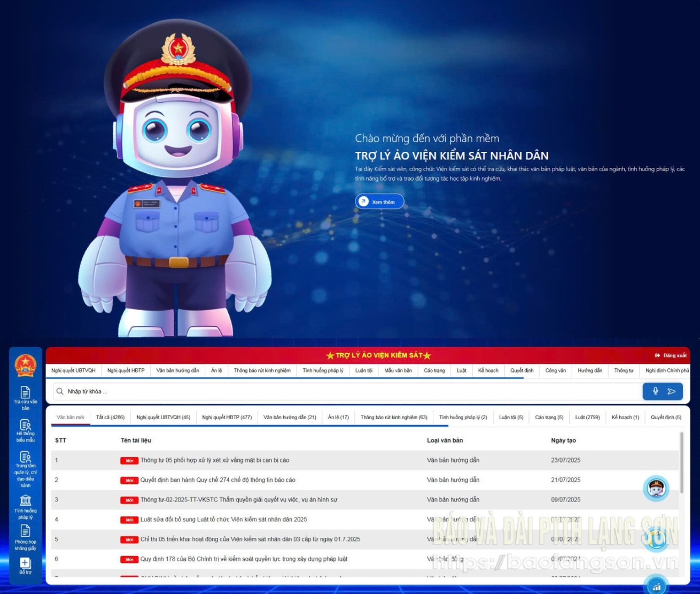Select Văn bản hướng dẫn top category tab

pyautogui.click(x=177, y=371)
